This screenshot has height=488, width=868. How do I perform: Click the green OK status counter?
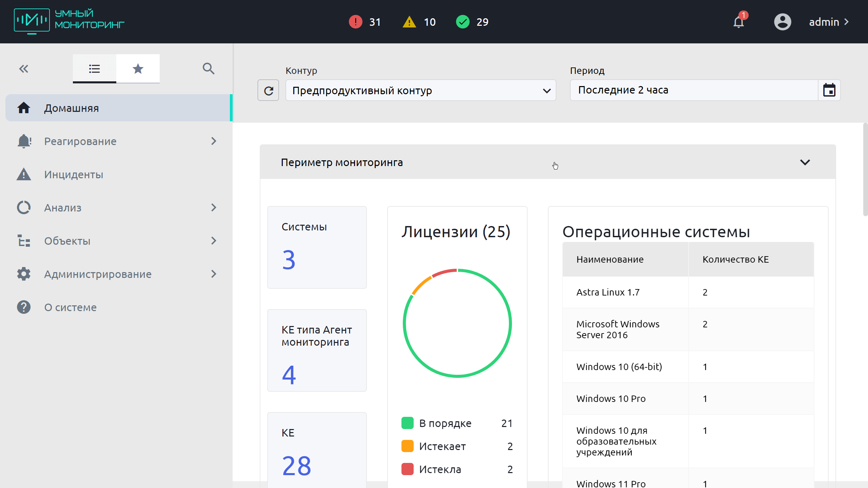point(462,22)
